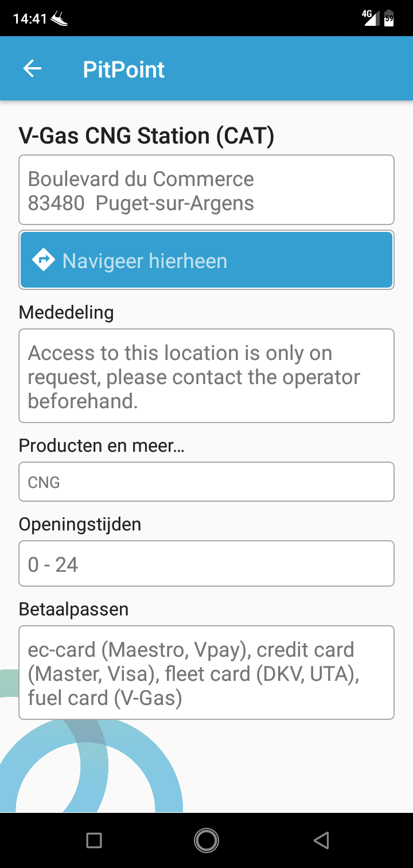
Task: Tap the access on request message box
Action: pyautogui.click(x=206, y=375)
